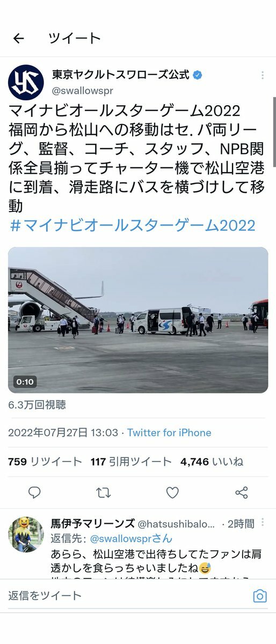Play the airport video thumbnail
Screen dimensions: 276x644
[138, 320]
